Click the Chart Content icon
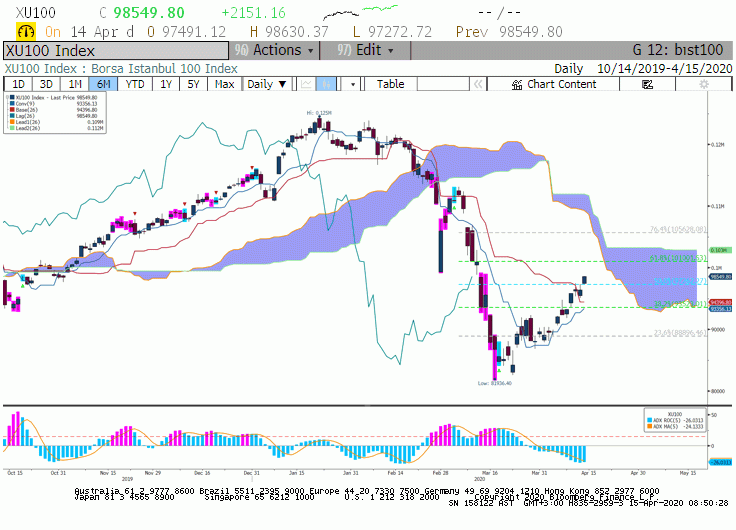This screenshot has width=736, height=530. point(517,84)
